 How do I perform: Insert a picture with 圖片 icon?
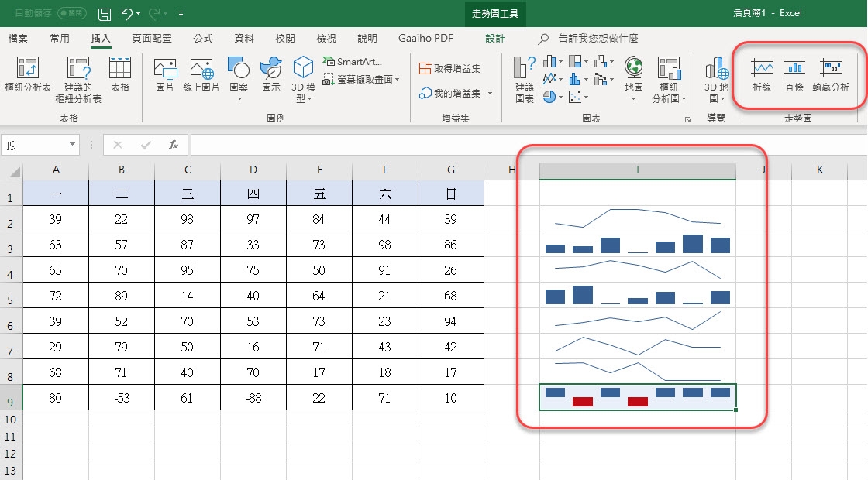pyautogui.click(x=165, y=75)
